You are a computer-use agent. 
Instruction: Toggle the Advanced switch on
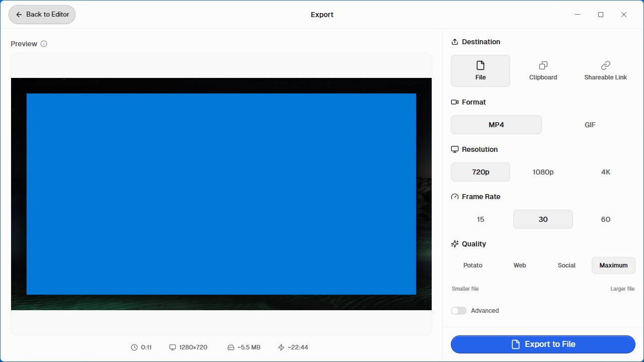point(459,311)
